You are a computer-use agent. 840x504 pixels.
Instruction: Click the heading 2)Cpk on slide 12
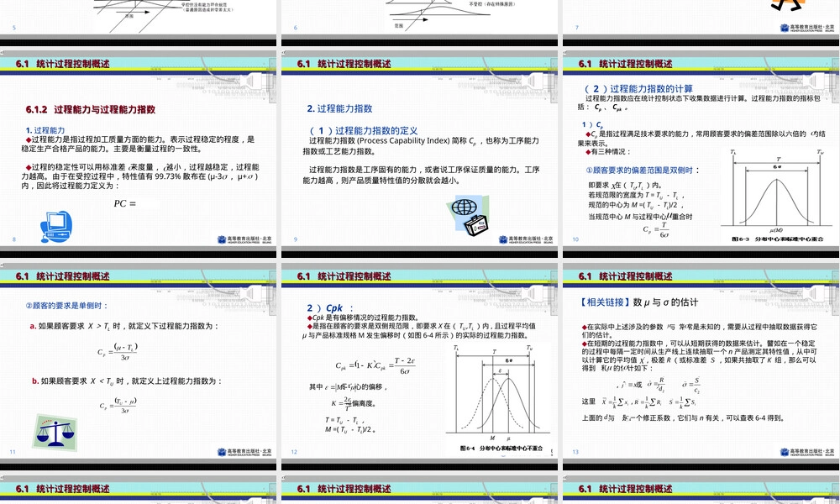pos(329,308)
